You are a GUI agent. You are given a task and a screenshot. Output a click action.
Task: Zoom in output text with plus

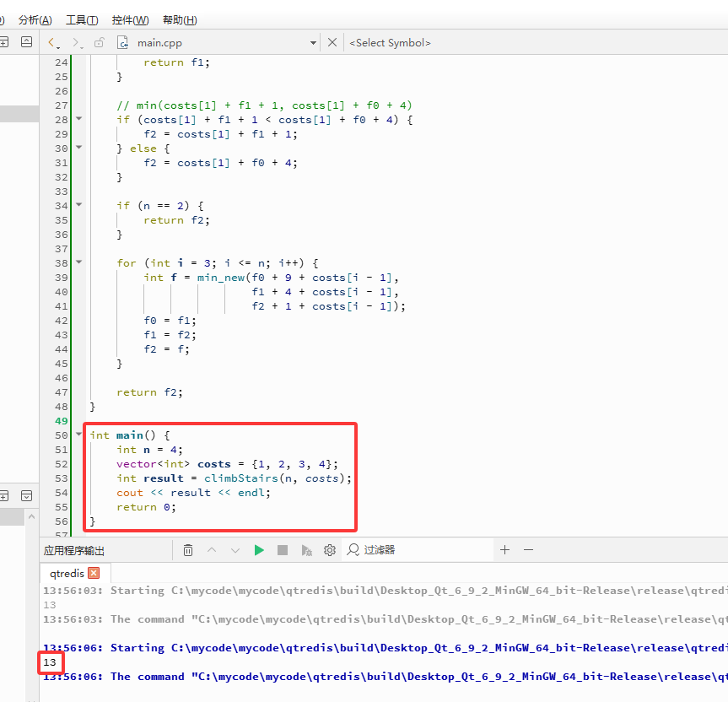504,550
